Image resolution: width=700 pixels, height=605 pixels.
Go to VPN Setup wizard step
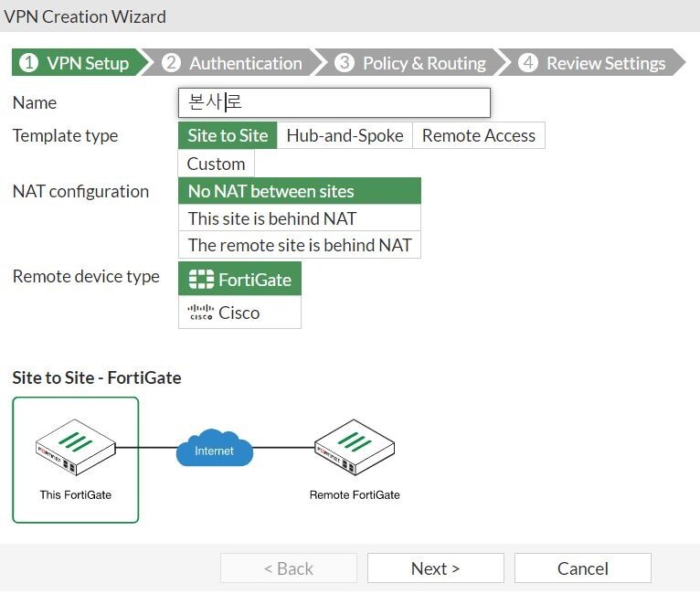(80, 63)
